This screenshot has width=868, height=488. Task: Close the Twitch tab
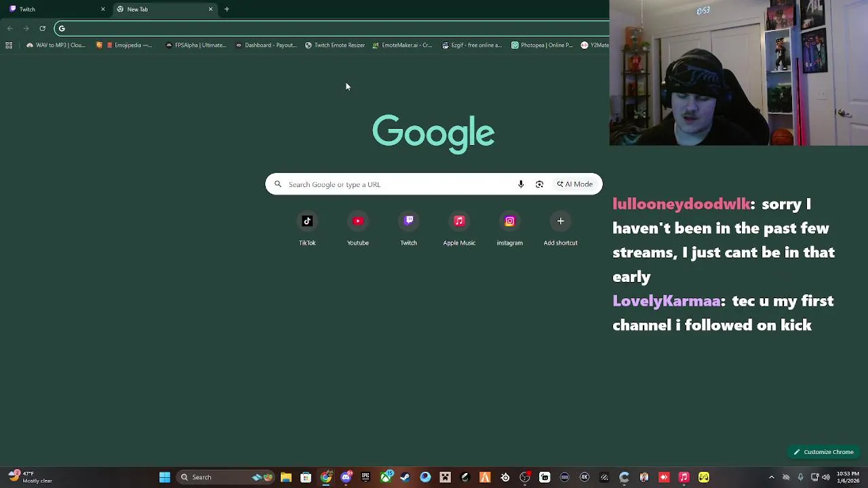point(103,9)
